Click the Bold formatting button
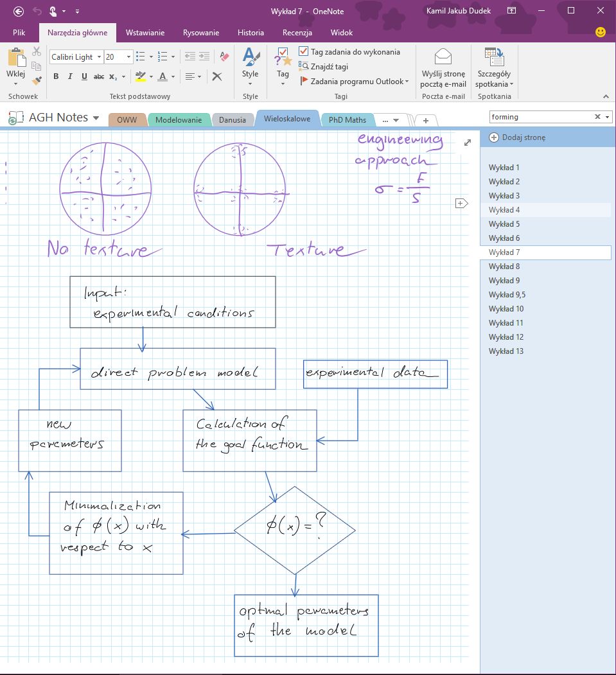This screenshot has height=675, width=616. click(x=56, y=76)
